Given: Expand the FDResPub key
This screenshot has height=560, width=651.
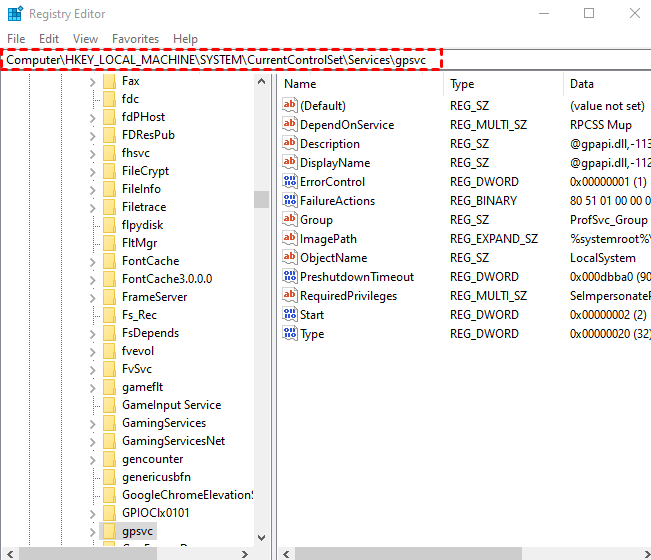Looking at the screenshot, I should pyautogui.click(x=93, y=136).
